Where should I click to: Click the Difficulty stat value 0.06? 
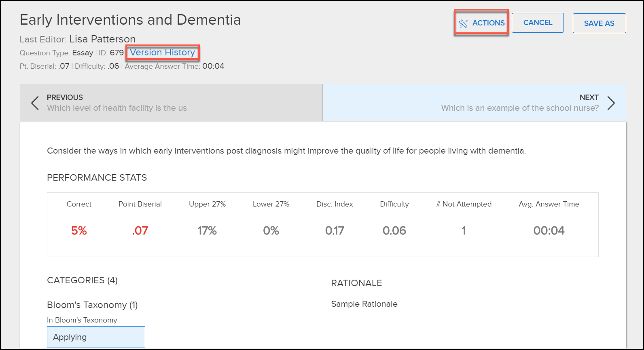[x=394, y=231]
